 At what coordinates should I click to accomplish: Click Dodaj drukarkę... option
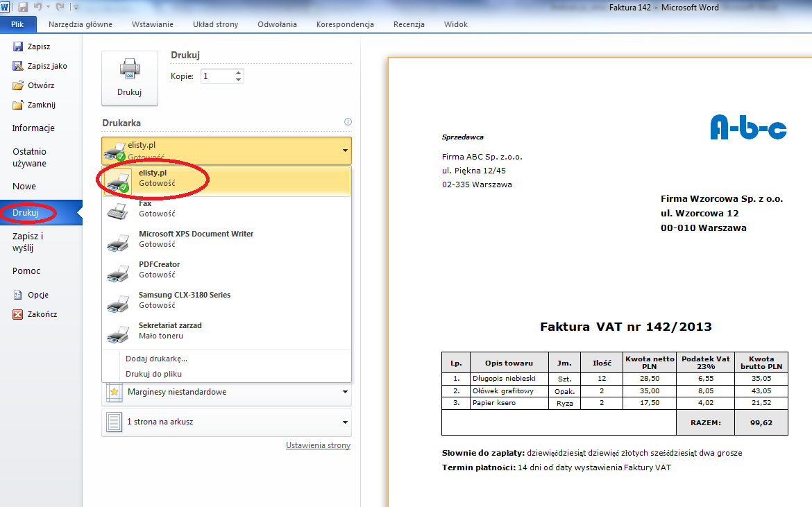[x=156, y=359]
